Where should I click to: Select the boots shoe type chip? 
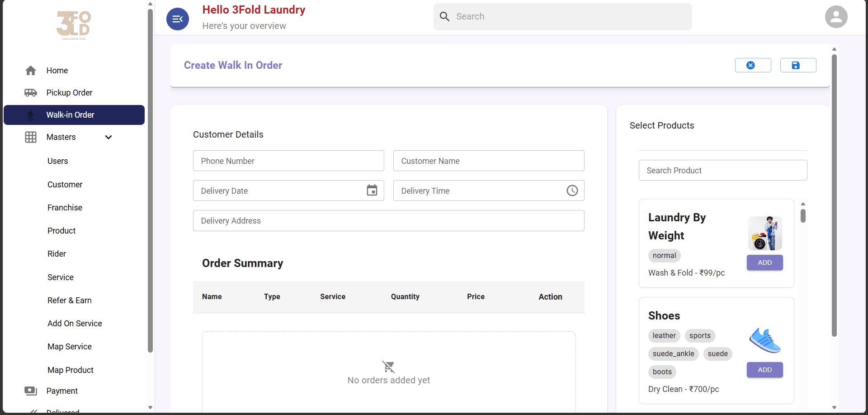(x=662, y=372)
